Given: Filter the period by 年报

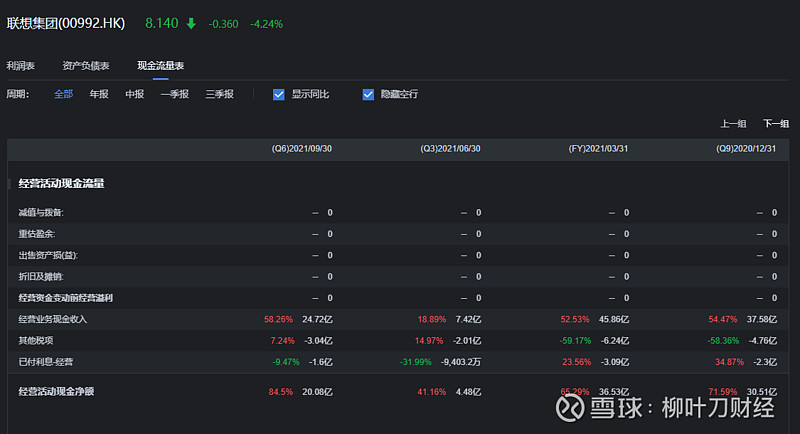Looking at the screenshot, I should point(99,94).
